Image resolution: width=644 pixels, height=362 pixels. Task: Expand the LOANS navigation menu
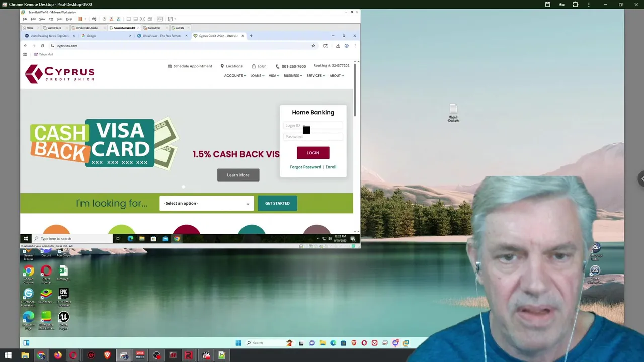[257, 76]
